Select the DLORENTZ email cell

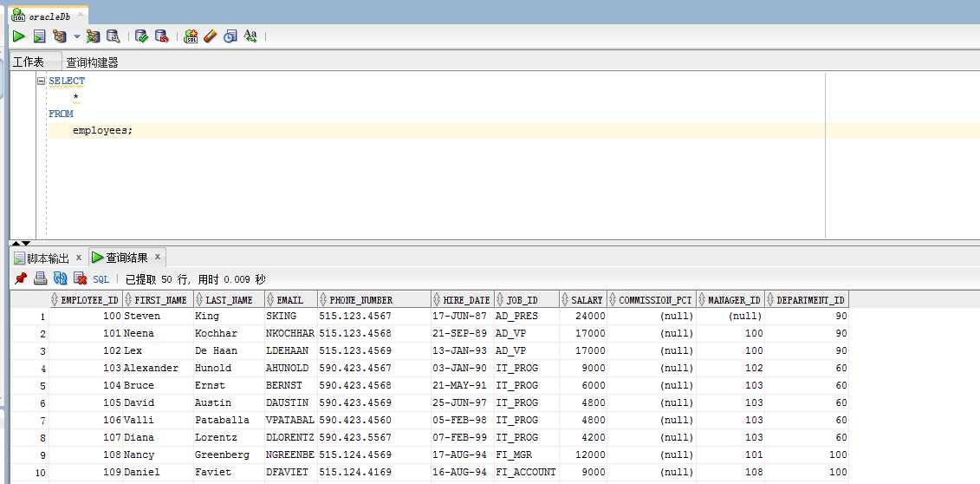pyautogui.click(x=291, y=438)
